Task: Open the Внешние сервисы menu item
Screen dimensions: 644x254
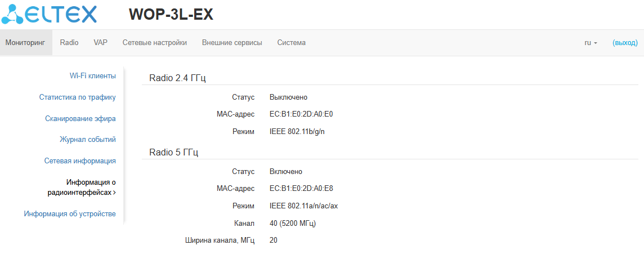Action: coord(232,43)
